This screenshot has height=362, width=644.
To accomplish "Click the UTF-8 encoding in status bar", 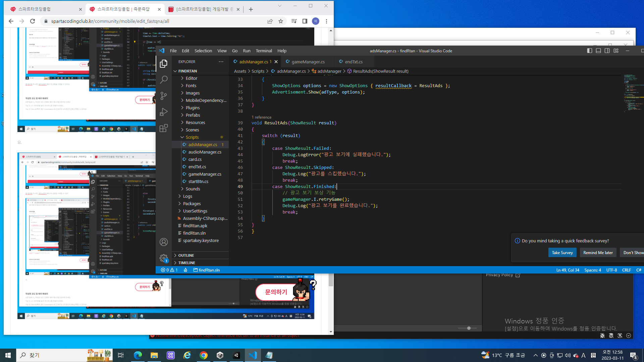I will click(611, 270).
